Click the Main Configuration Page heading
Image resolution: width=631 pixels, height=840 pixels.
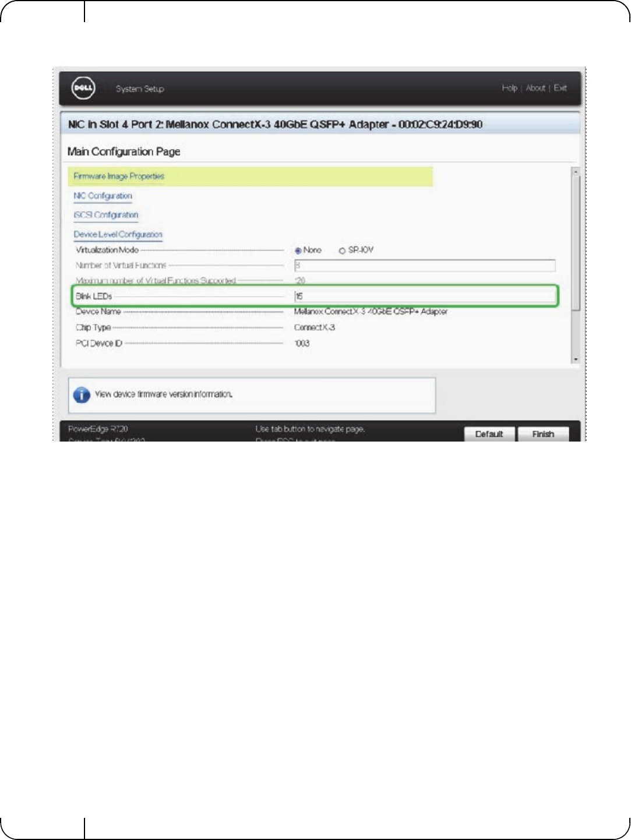(x=124, y=151)
